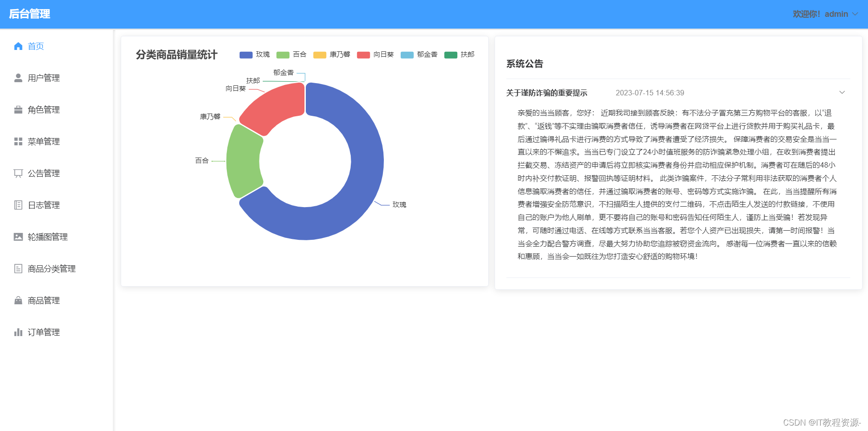Click the 扶郎 label beside the chart
Viewport: 868px width, 431px height.
click(x=253, y=81)
